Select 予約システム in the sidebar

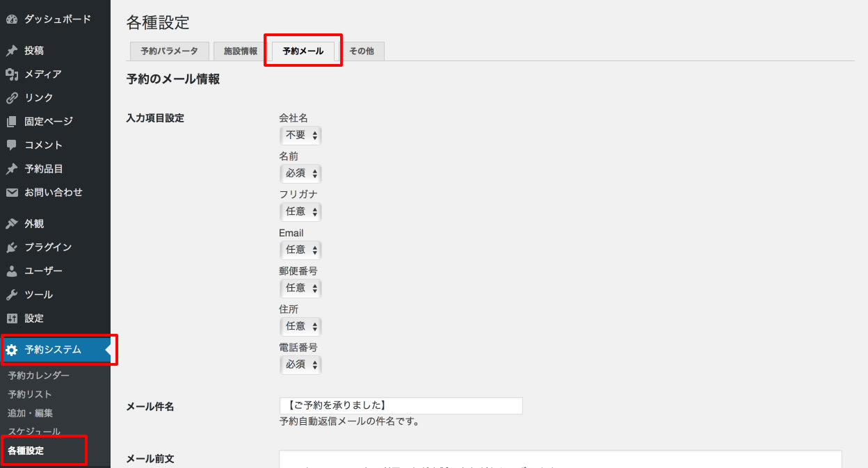pyautogui.click(x=55, y=350)
